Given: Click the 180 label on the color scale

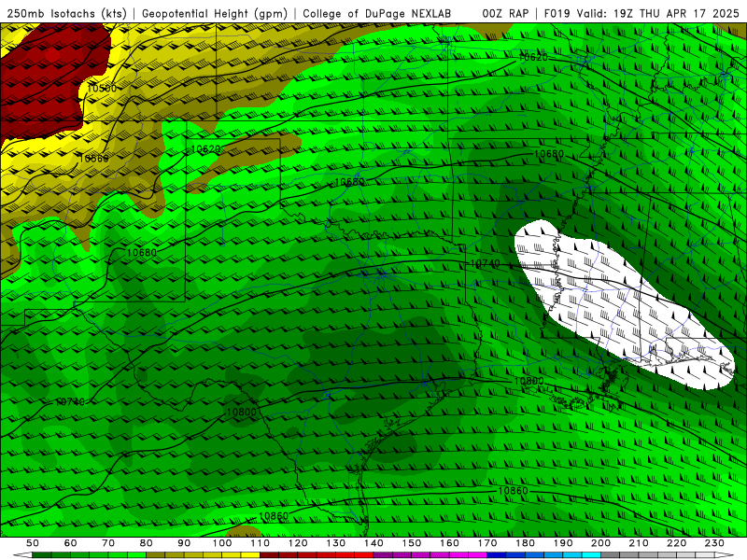Looking at the screenshot, I should (x=525, y=543).
